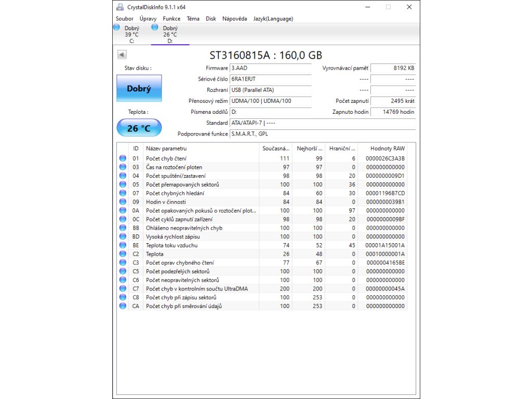Click status orb for attribute 01 read errors

coord(123,158)
